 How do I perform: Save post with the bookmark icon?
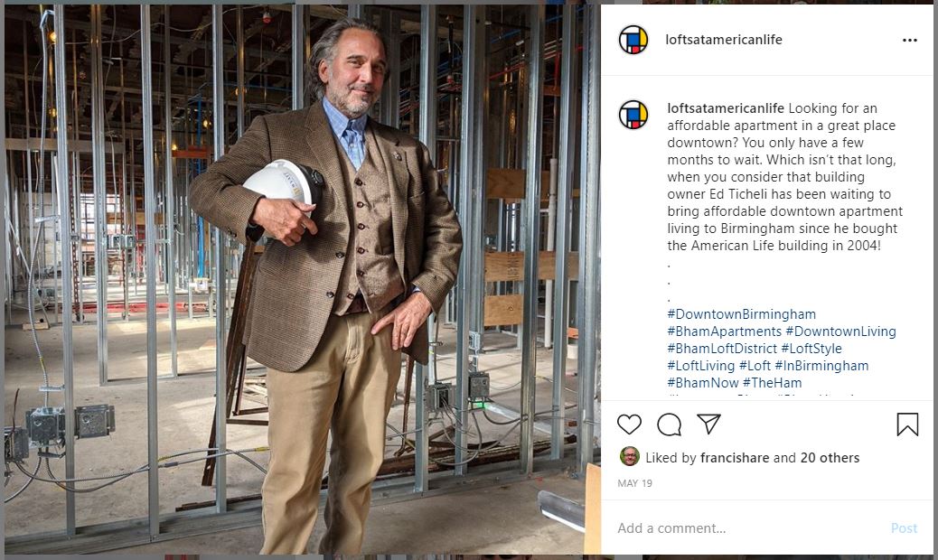coord(907,425)
